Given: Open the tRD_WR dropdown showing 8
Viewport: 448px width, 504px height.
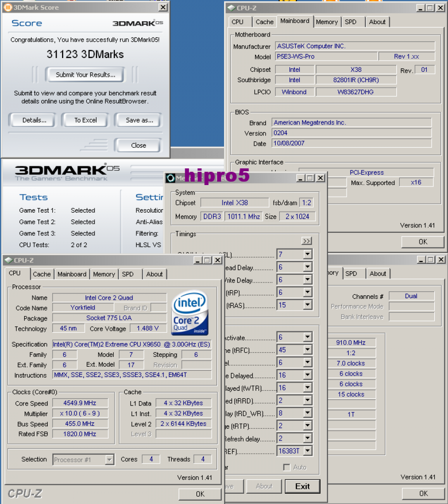Looking at the screenshot, I should tap(308, 413).
